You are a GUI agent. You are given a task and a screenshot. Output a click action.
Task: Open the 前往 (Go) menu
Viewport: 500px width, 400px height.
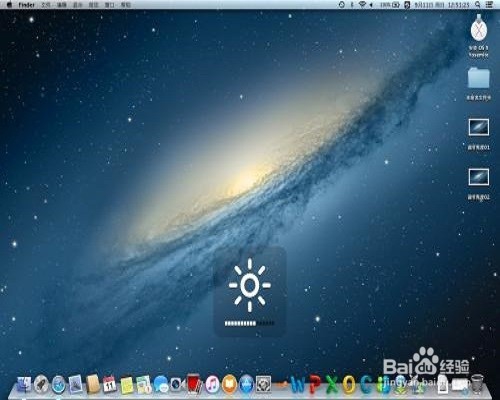click(x=94, y=5)
